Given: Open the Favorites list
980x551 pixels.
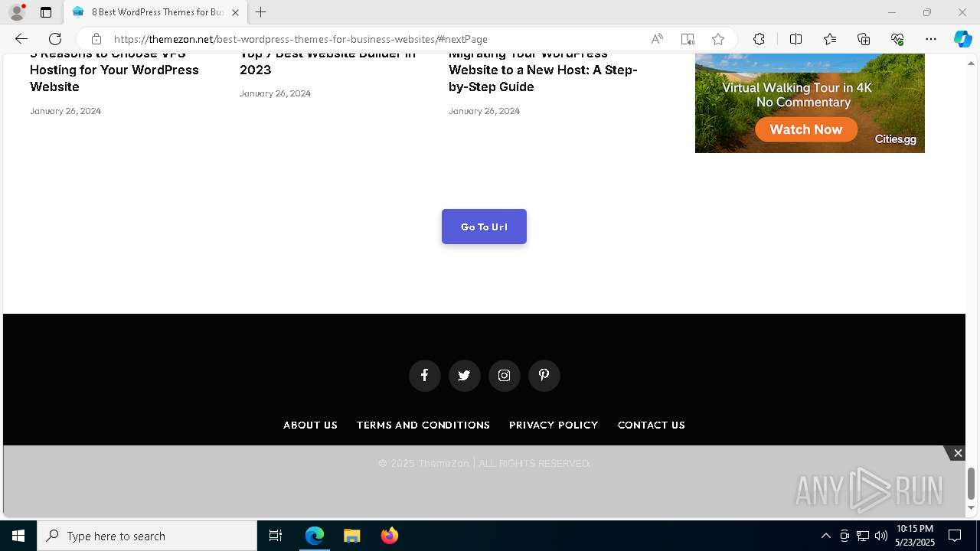Looking at the screenshot, I should [x=830, y=39].
